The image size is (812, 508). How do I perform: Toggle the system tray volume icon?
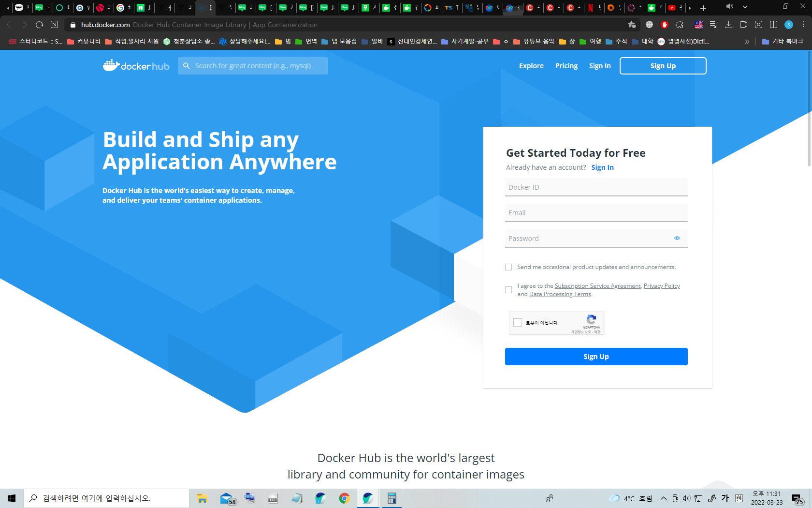tap(686, 498)
